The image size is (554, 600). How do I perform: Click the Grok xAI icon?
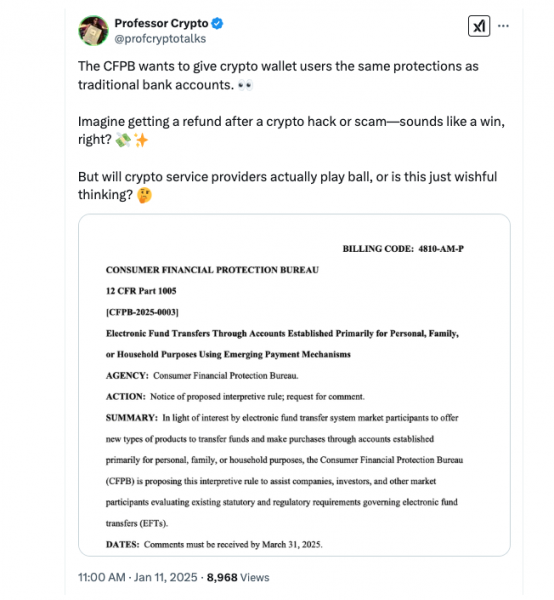point(479,26)
